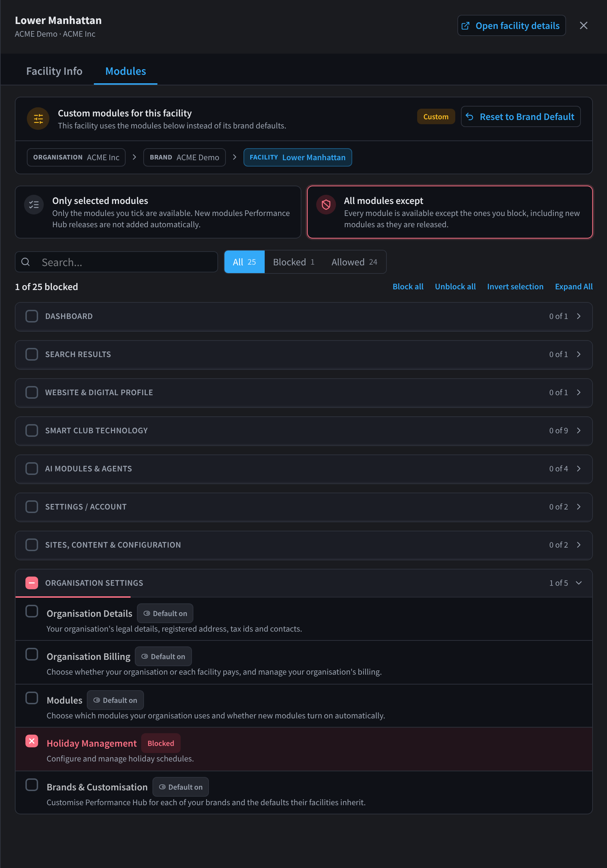The image size is (607, 868).
Task: Expand Sites, Content & Configuration chevron
Action: tap(579, 544)
